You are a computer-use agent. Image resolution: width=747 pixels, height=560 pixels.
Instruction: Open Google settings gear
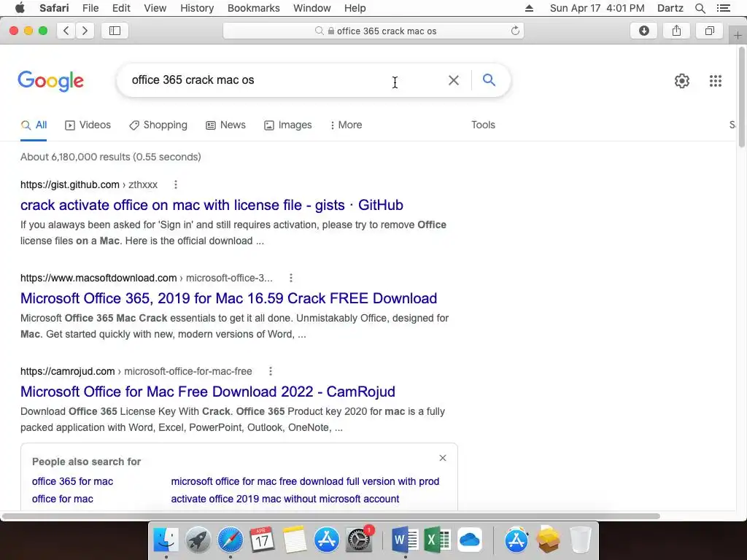682,80
